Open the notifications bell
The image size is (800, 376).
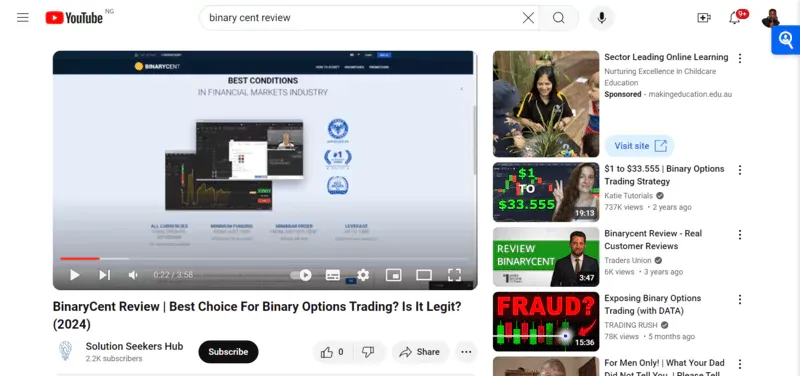pos(735,18)
